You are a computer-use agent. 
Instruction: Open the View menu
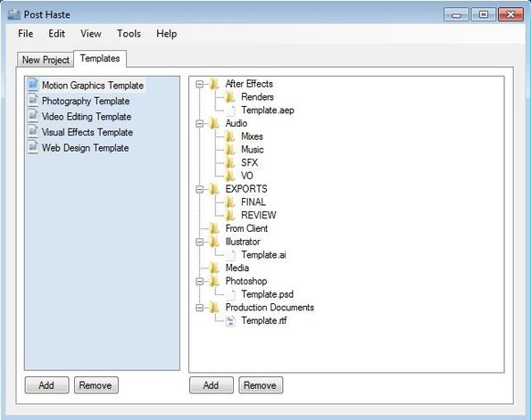91,34
